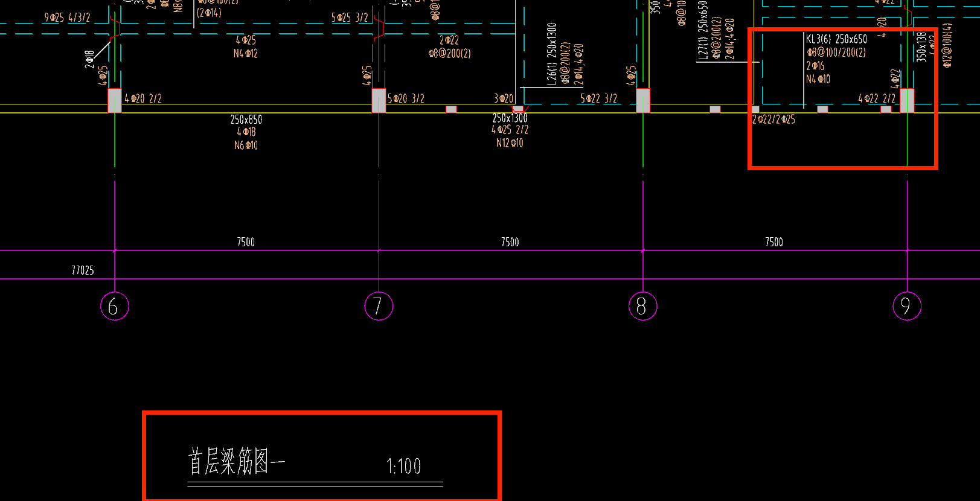
Task: Click the vertical L26(1) 250x1300 beam label
Action: [552, 54]
